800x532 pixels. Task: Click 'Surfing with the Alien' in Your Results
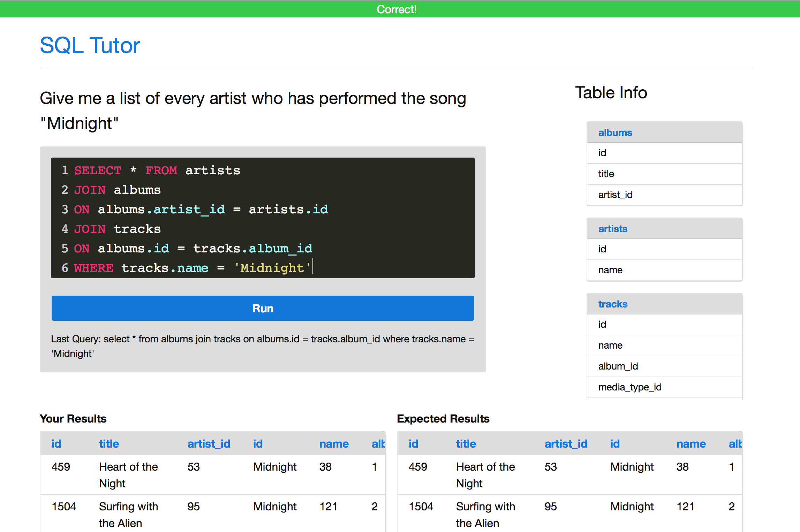[x=128, y=515]
